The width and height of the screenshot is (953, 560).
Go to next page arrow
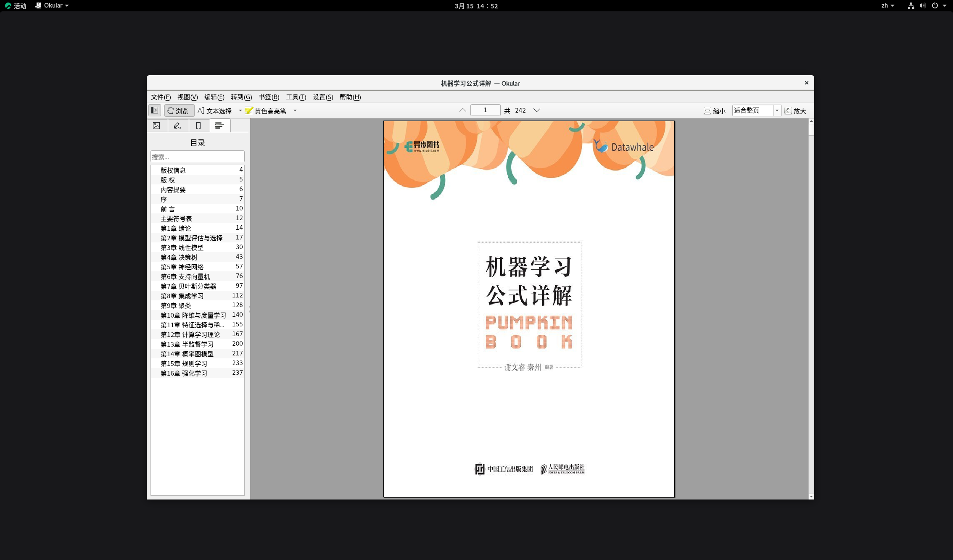(537, 110)
